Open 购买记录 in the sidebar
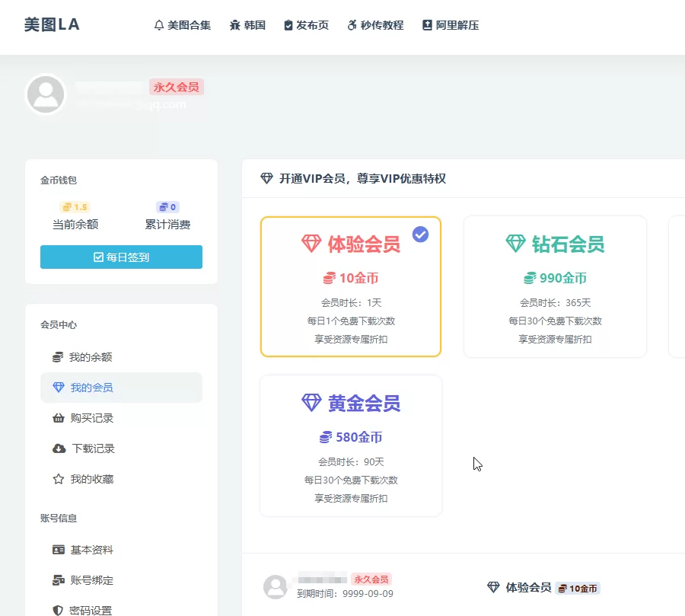The width and height of the screenshot is (685, 616). tap(122, 418)
